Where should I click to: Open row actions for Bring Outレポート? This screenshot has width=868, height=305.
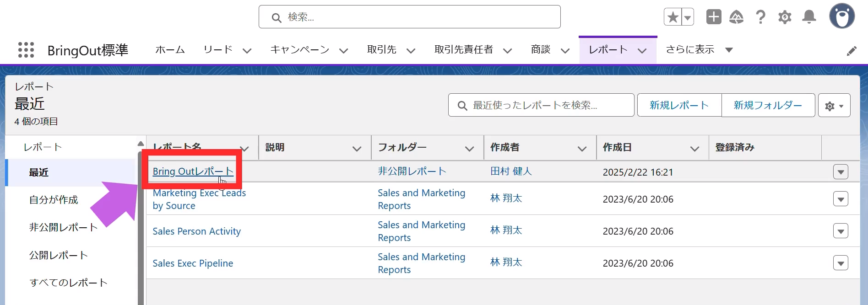(x=841, y=172)
